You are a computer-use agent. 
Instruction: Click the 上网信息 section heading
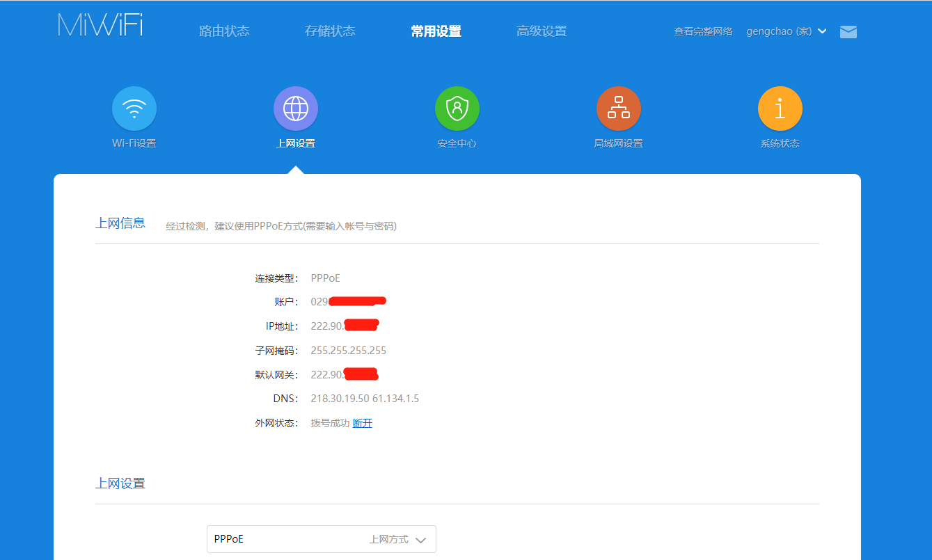(120, 223)
